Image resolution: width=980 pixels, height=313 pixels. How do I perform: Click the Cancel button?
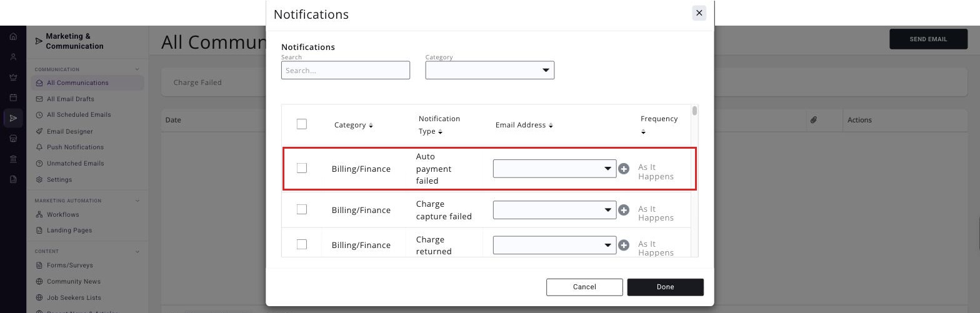coord(584,287)
